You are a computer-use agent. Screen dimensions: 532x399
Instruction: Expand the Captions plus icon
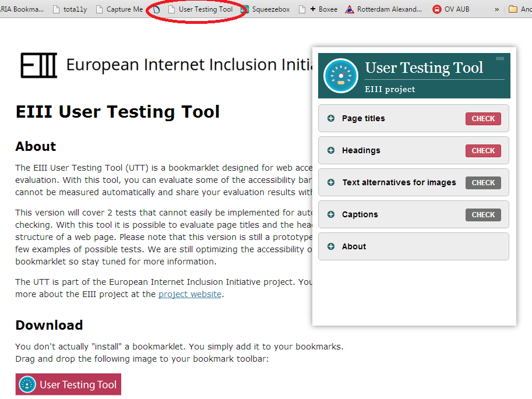pyautogui.click(x=331, y=214)
